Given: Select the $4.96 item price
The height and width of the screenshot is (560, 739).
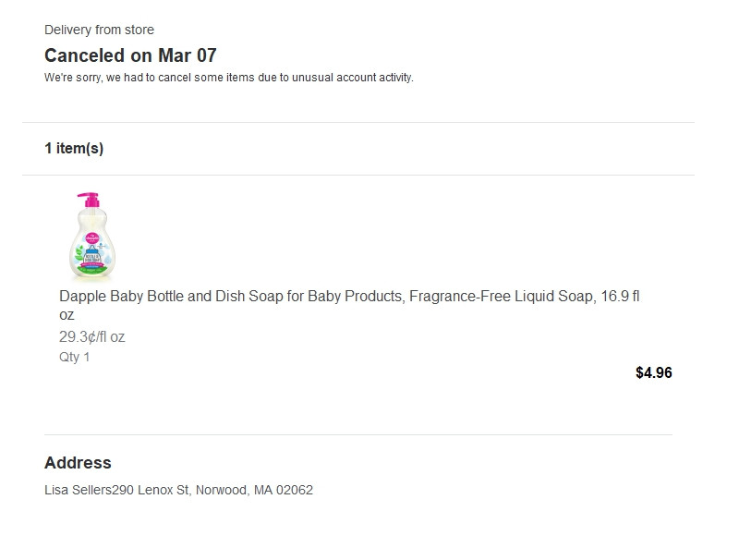Looking at the screenshot, I should point(653,373).
